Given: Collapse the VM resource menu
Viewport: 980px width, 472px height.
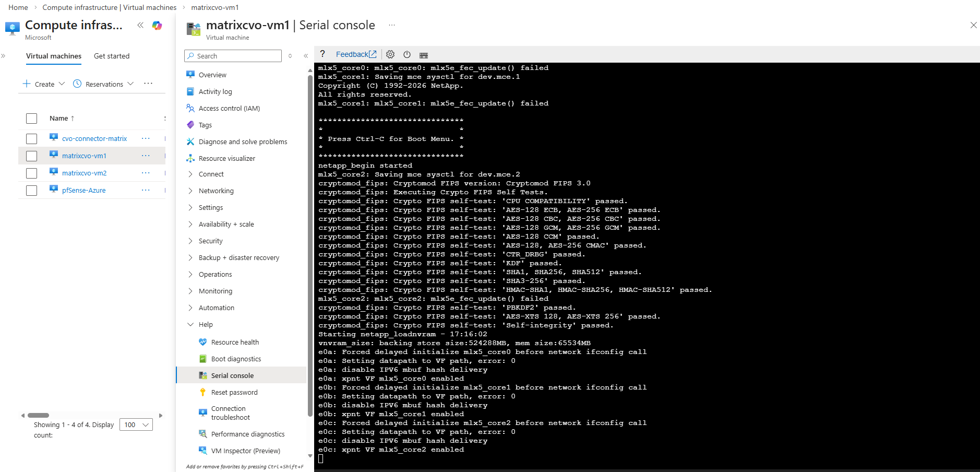Looking at the screenshot, I should pyautogui.click(x=306, y=56).
